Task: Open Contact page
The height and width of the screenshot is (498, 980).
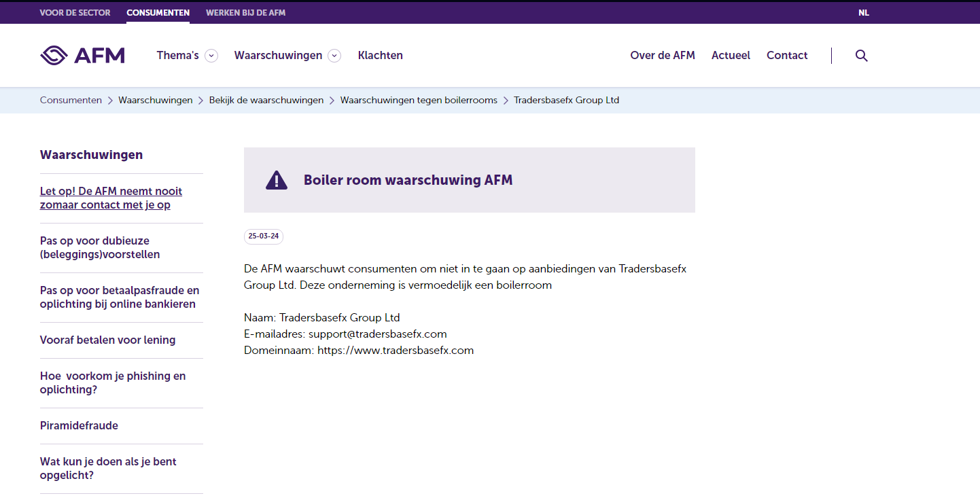Action: click(787, 56)
